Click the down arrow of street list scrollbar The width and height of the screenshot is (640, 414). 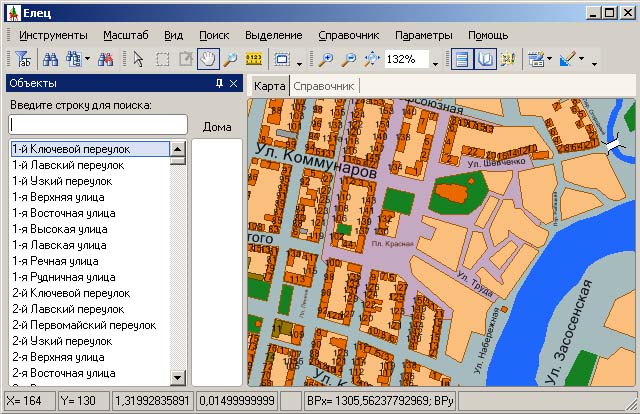pyautogui.click(x=178, y=377)
